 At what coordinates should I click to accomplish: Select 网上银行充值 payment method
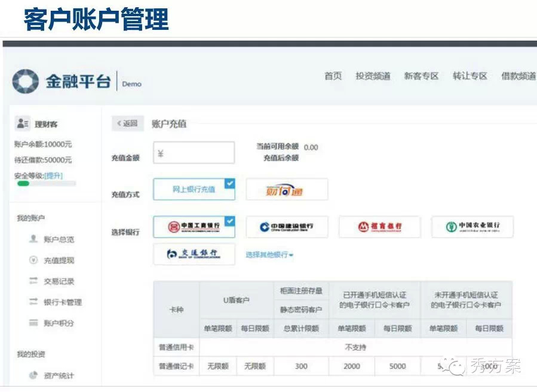pos(194,190)
